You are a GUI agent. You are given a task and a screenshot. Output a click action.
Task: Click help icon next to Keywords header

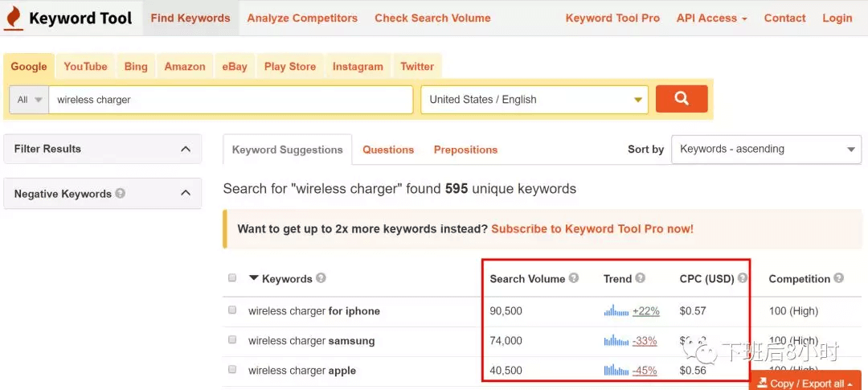click(x=321, y=278)
